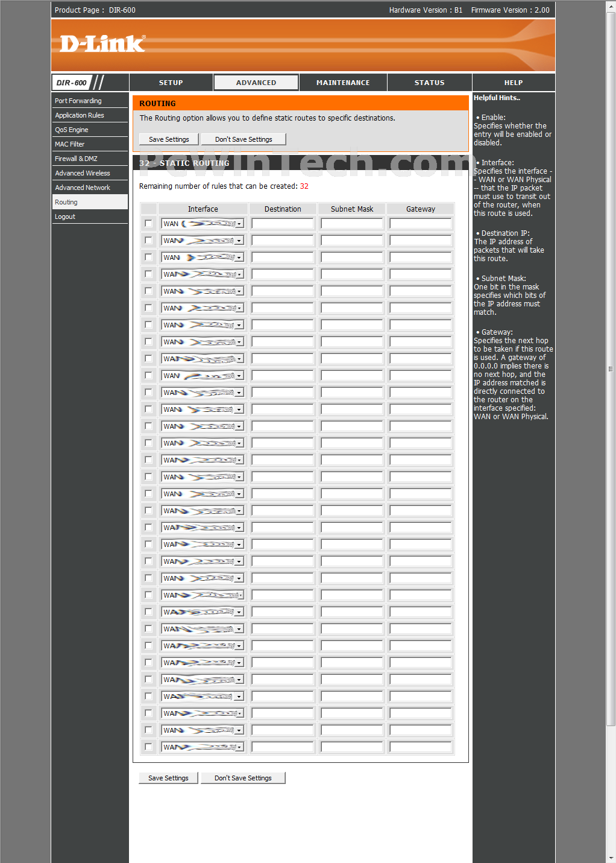This screenshot has height=863, width=616.
Task: Focus the second row's Gateway field
Action: click(x=421, y=241)
